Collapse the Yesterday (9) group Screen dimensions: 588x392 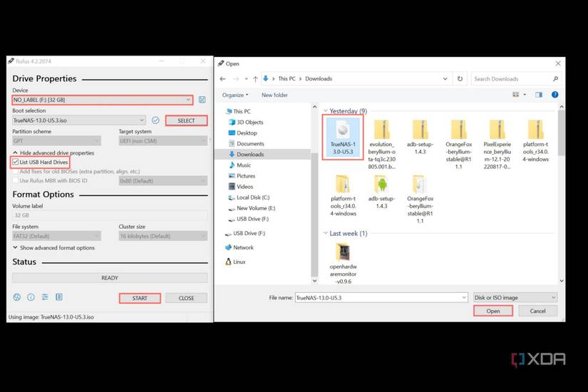325,111
